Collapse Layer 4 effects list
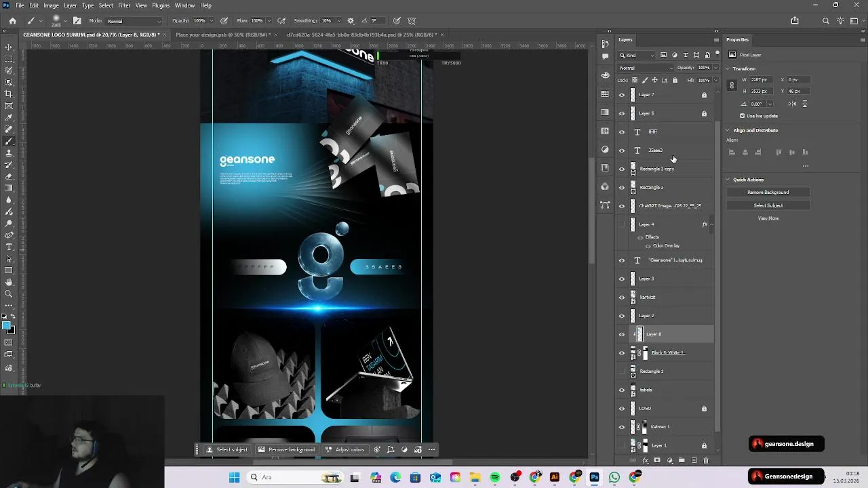Viewport: 868px width, 488px height. (x=711, y=224)
